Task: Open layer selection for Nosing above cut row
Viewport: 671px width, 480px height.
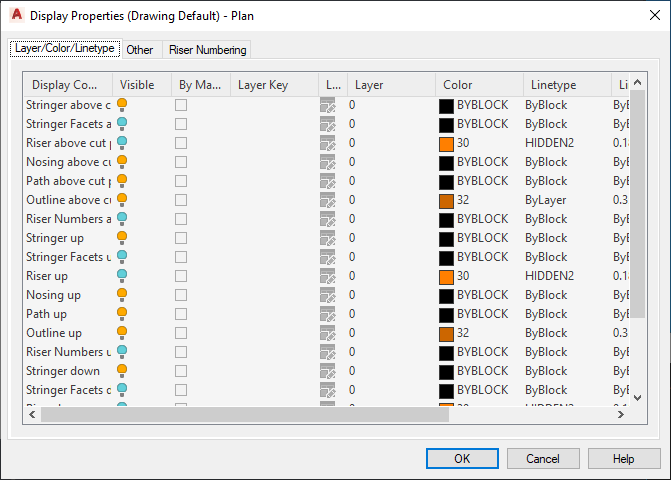Action: tap(352, 162)
